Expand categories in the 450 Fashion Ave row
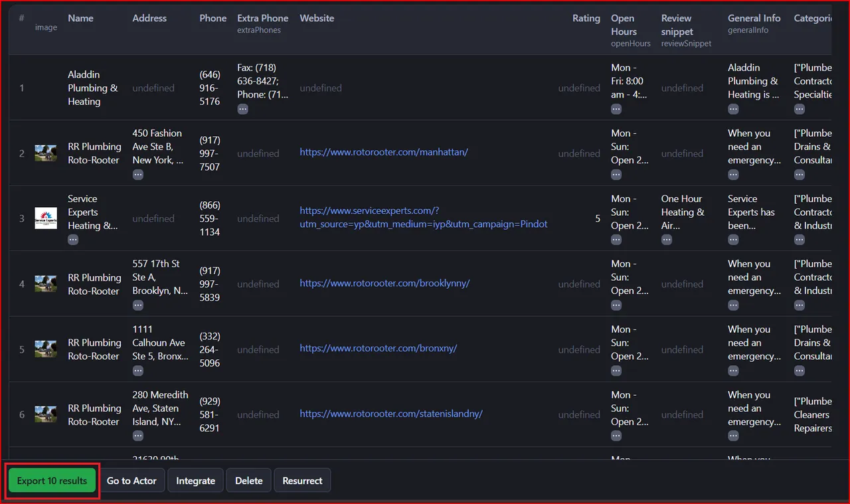The height and width of the screenshot is (504, 850). point(800,175)
